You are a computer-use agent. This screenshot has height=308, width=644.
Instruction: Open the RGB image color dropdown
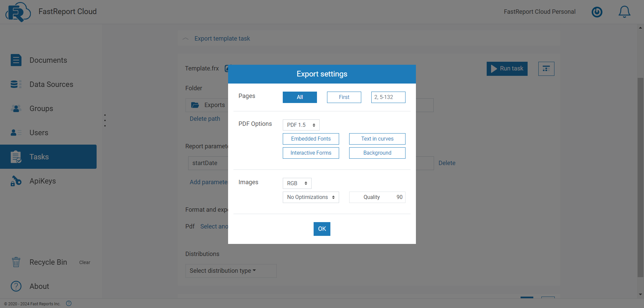point(297,183)
